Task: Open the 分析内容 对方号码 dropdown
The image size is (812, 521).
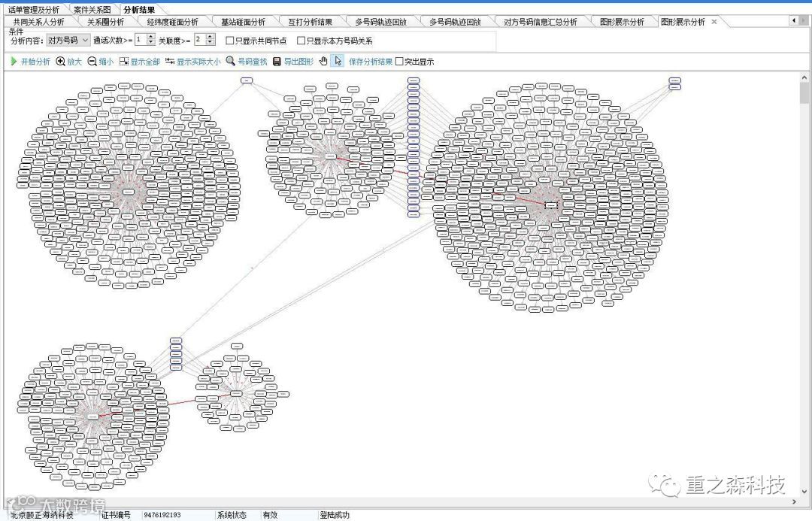Action: [x=68, y=40]
